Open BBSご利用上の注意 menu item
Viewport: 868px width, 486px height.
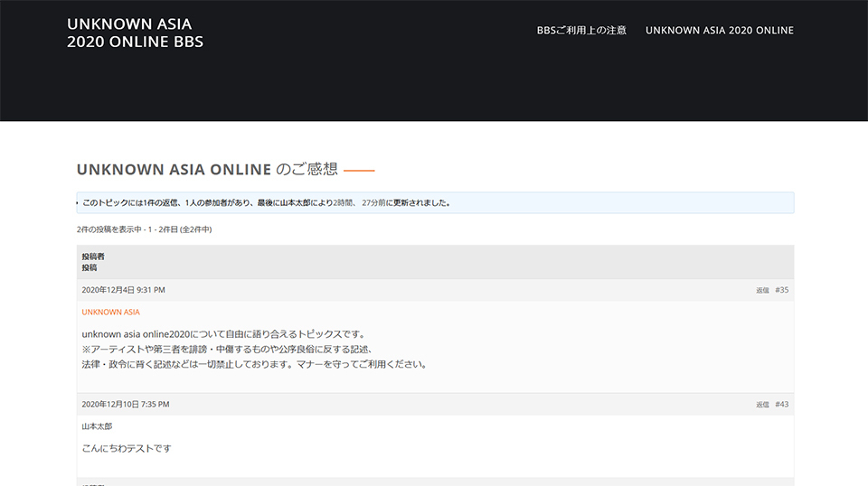tap(581, 31)
